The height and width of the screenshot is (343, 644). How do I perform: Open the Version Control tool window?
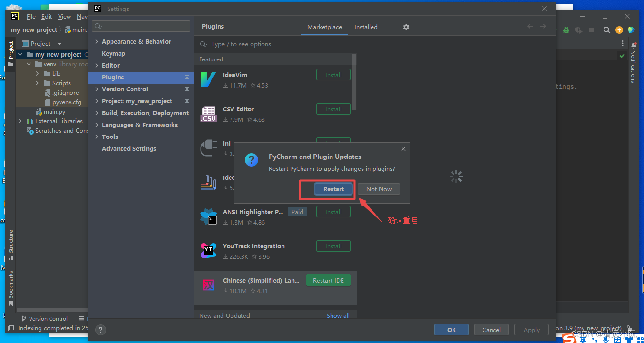click(x=45, y=319)
